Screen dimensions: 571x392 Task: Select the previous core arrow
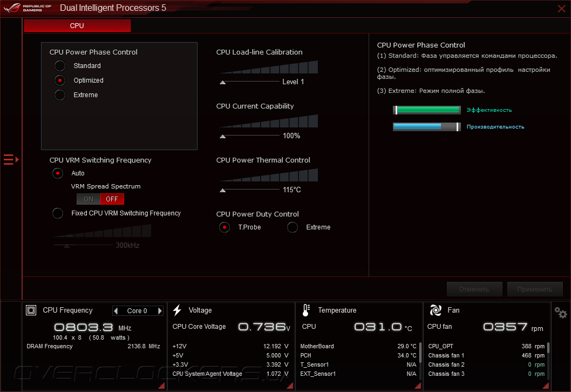click(116, 311)
